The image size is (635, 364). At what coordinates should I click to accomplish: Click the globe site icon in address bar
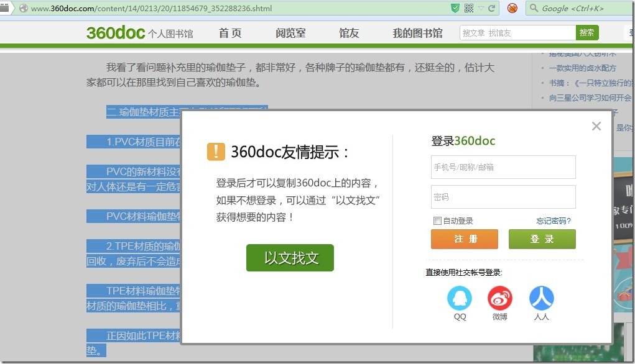coord(24,8)
